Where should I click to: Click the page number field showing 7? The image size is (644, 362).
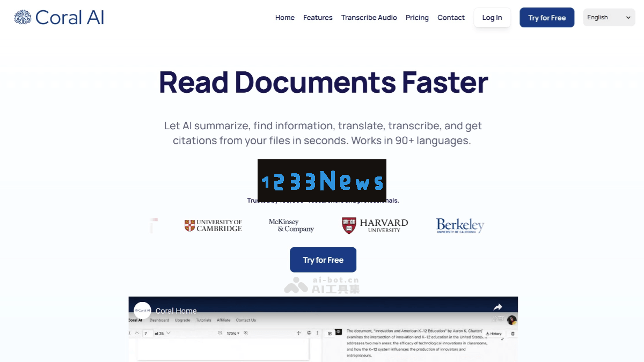[148, 334]
